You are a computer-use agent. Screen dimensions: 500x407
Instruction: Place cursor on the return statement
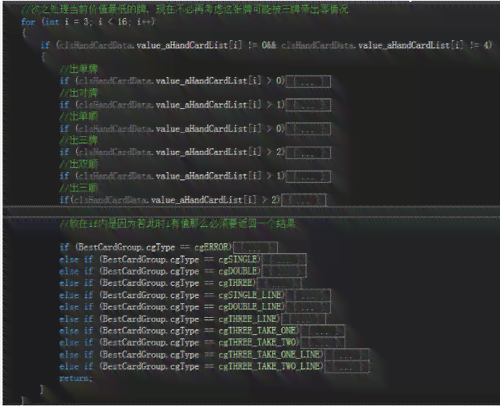76,379
